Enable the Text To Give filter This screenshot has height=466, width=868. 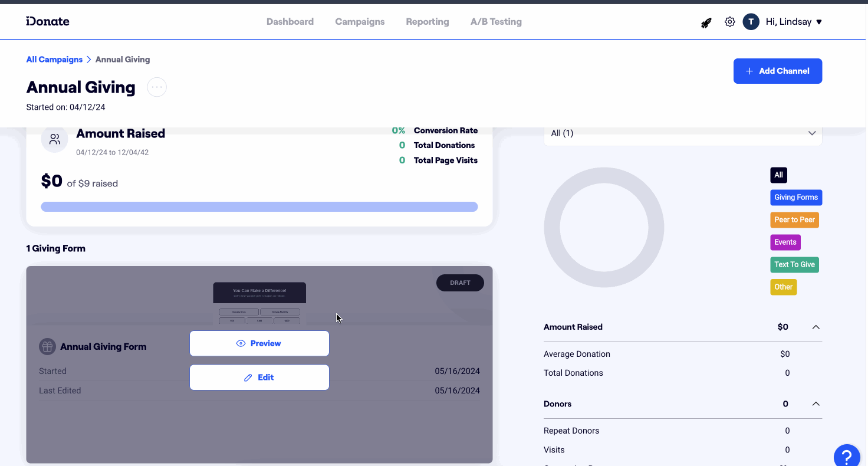click(794, 264)
